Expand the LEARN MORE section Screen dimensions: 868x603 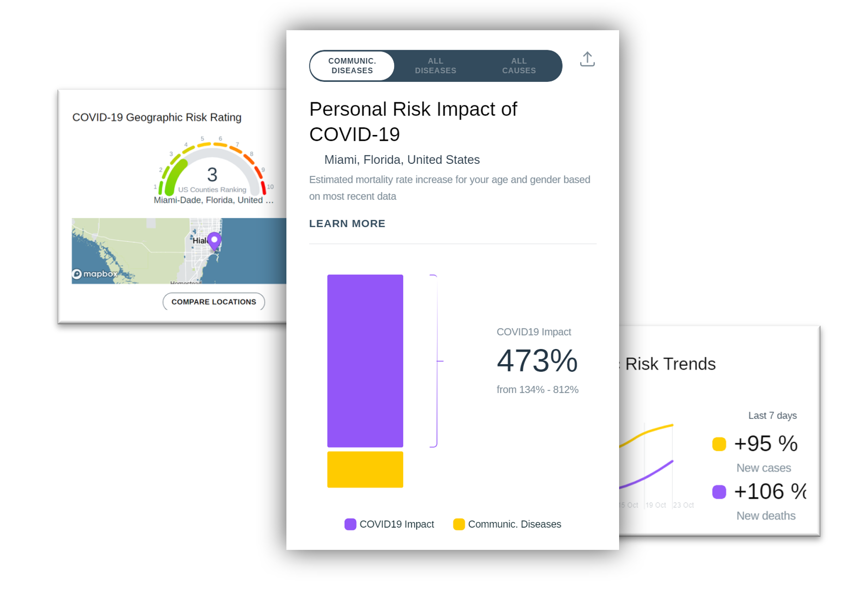coord(347,223)
